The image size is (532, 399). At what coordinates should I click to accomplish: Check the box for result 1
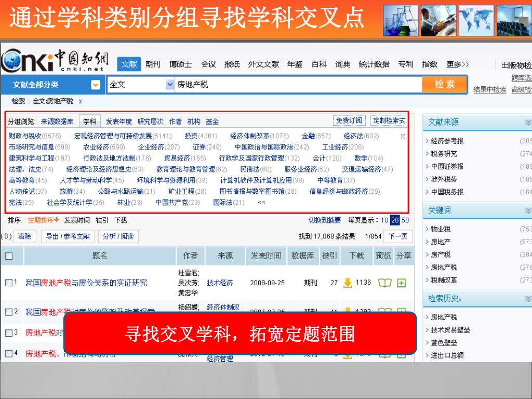(x=9, y=283)
